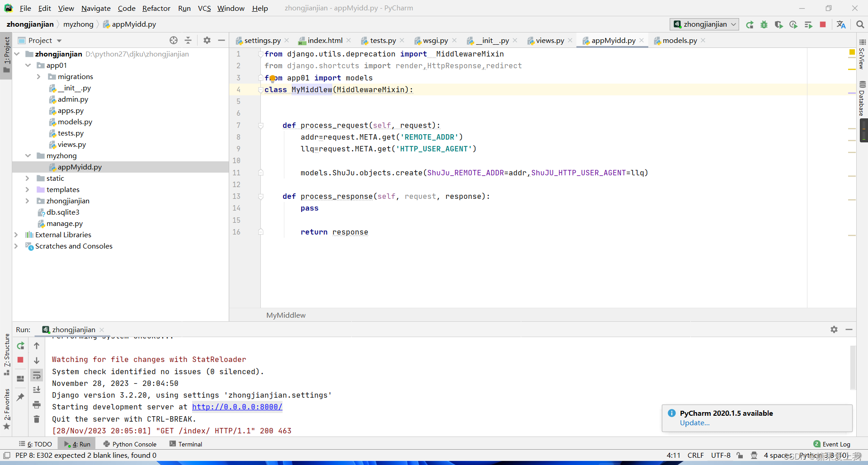Close the tests.py tab
Viewport: 868px width, 465px height.
(x=402, y=40)
